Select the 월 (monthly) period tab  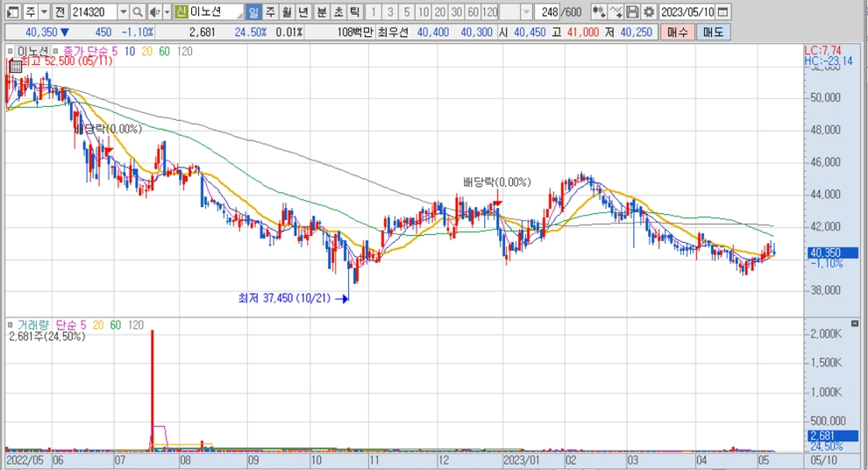tap(287, 12)
